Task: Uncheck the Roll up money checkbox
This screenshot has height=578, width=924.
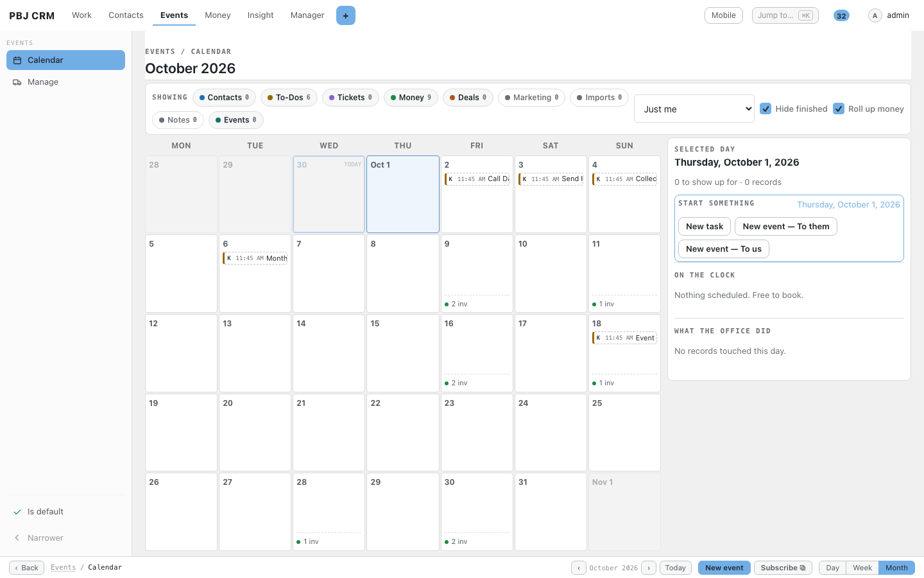Action: coord(839,109)
